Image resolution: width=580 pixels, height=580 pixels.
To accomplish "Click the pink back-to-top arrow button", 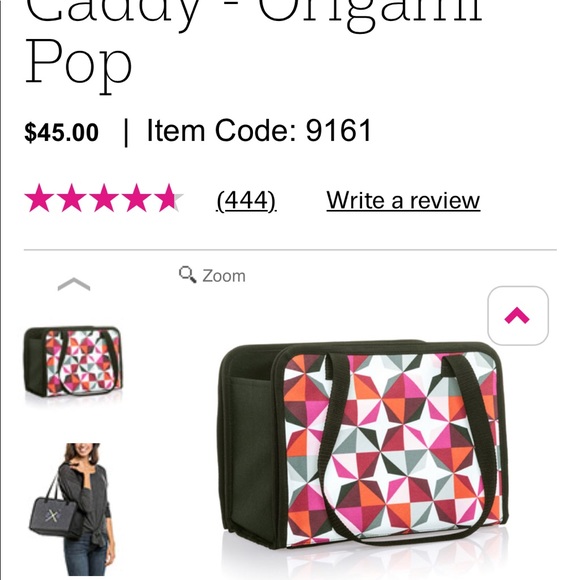I will coord(518,316).
